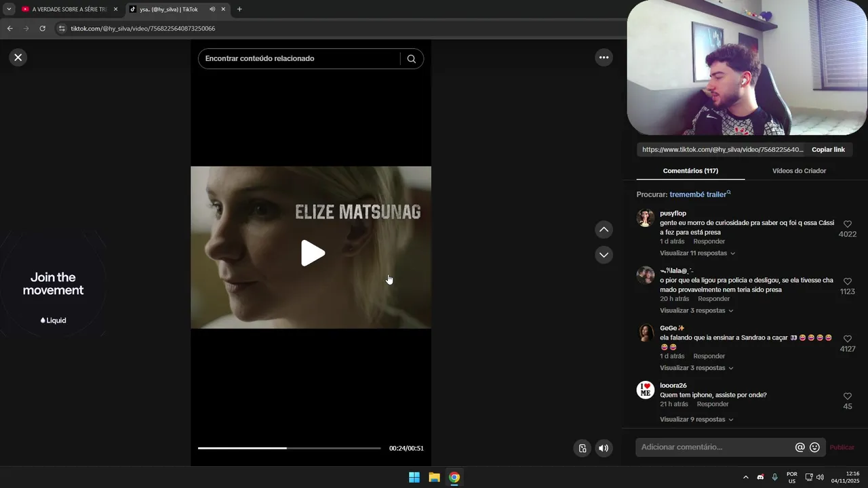868x488 pixels.
Task: Go to next video with down arrow
Action: (x=604, y=255)
